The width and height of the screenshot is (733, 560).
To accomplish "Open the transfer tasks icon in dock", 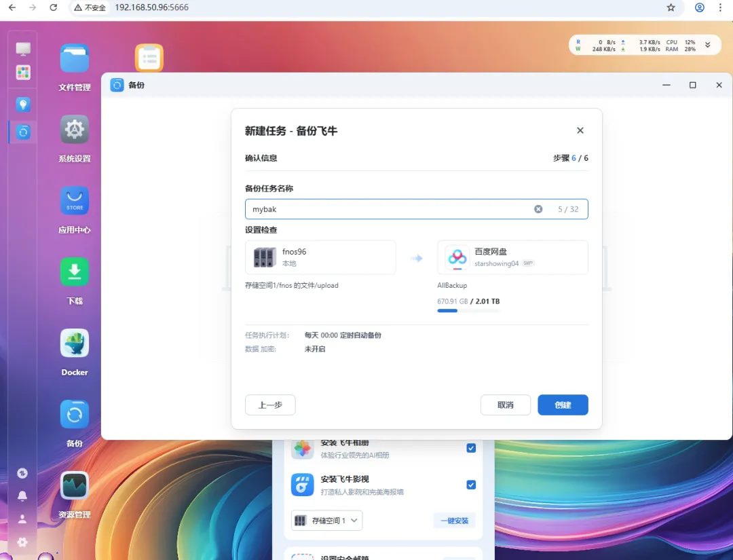I will [x=22, y=473].
